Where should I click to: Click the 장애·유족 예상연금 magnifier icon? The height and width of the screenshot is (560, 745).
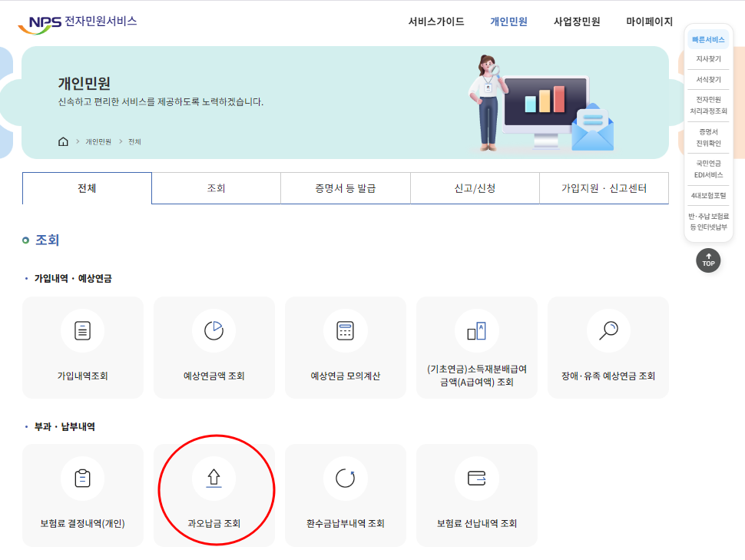(x=608, y=330)
